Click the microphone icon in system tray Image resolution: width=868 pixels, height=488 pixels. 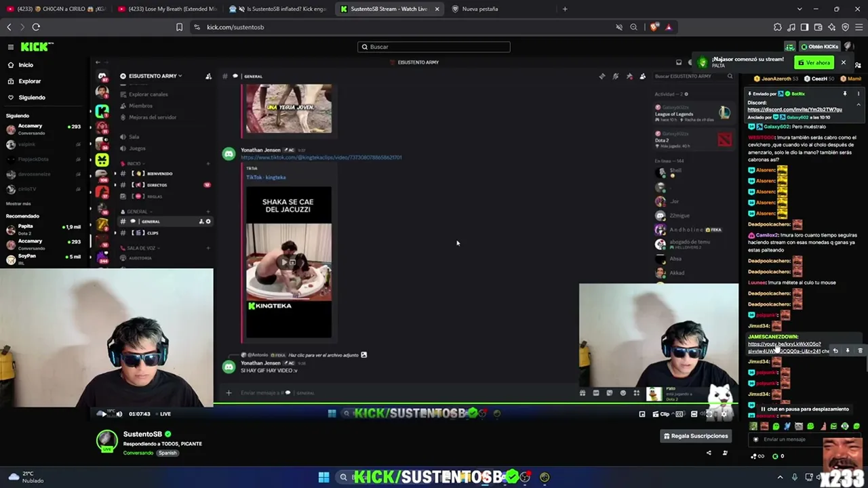click(x=795, y=477)
